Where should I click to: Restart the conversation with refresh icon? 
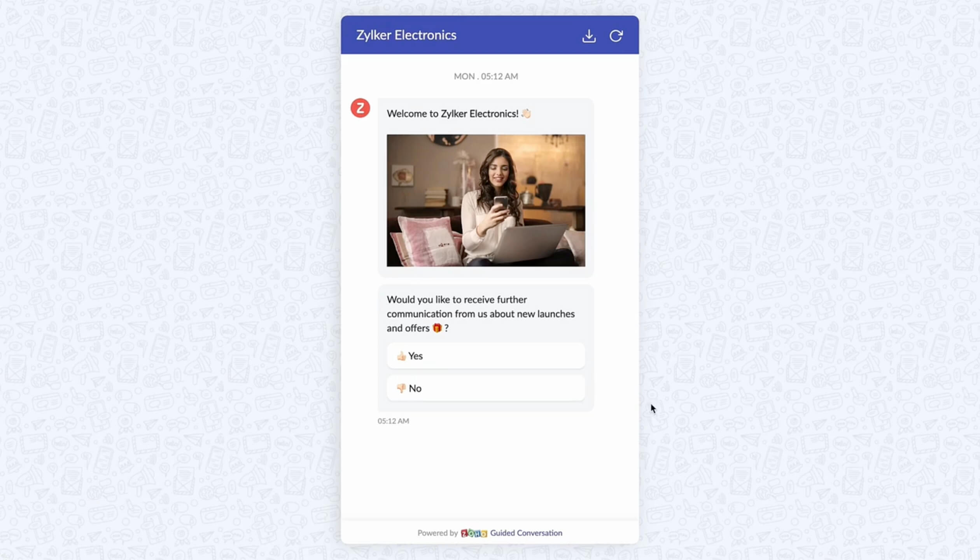pos(616,36)
